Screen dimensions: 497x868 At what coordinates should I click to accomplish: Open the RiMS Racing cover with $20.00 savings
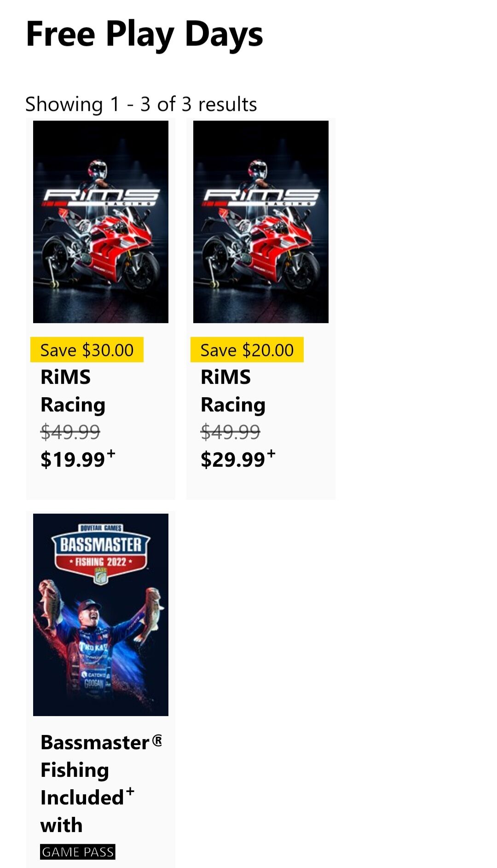(x=261, y=222)
